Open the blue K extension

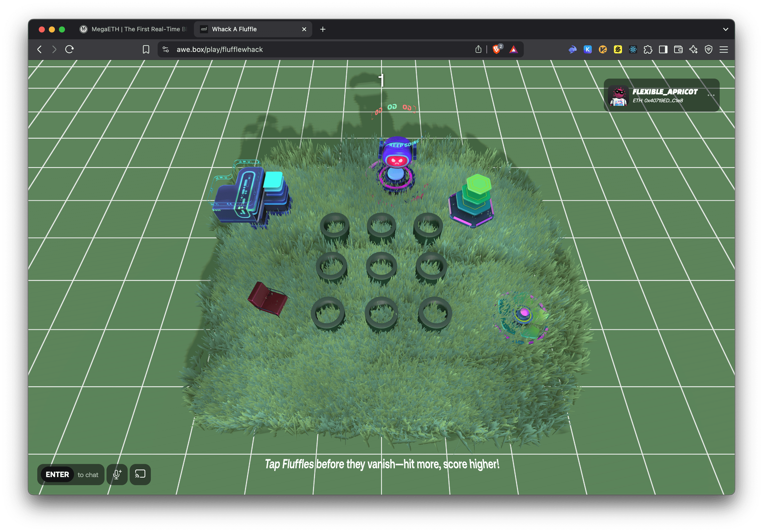coord(587,50)
